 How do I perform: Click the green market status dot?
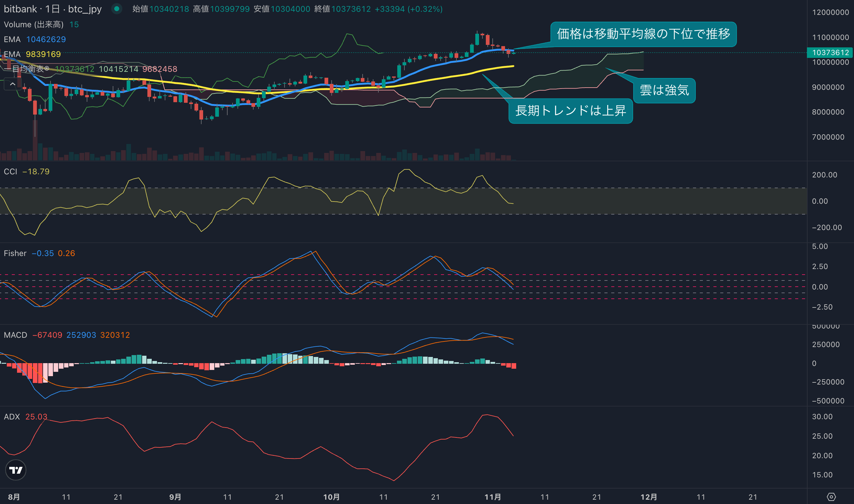[x=116, y=9]
